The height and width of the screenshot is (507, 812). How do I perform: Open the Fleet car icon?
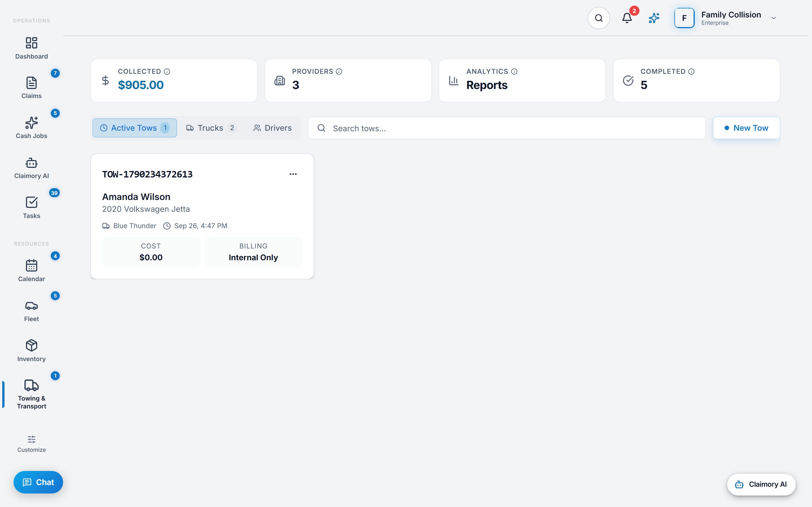[x=32, y=306]
